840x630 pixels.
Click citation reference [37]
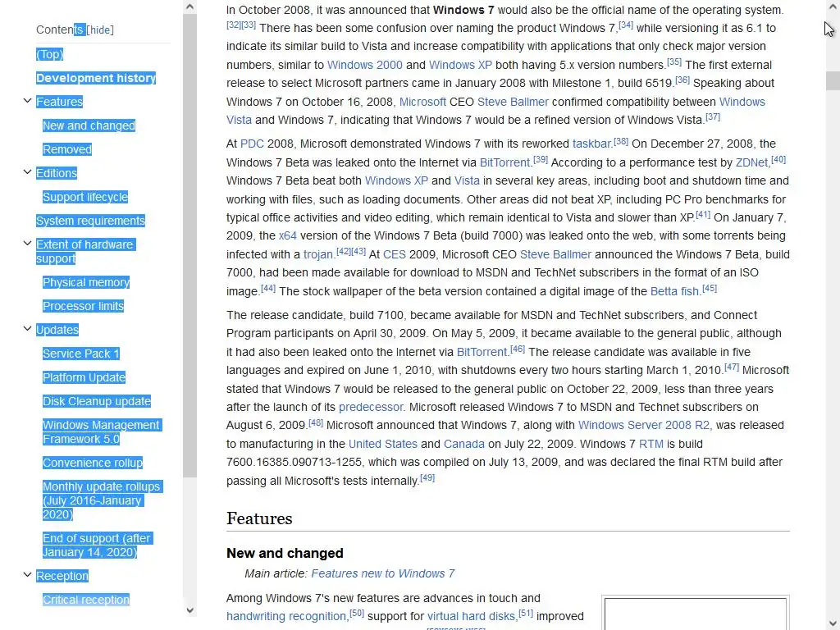coord(713,116)
